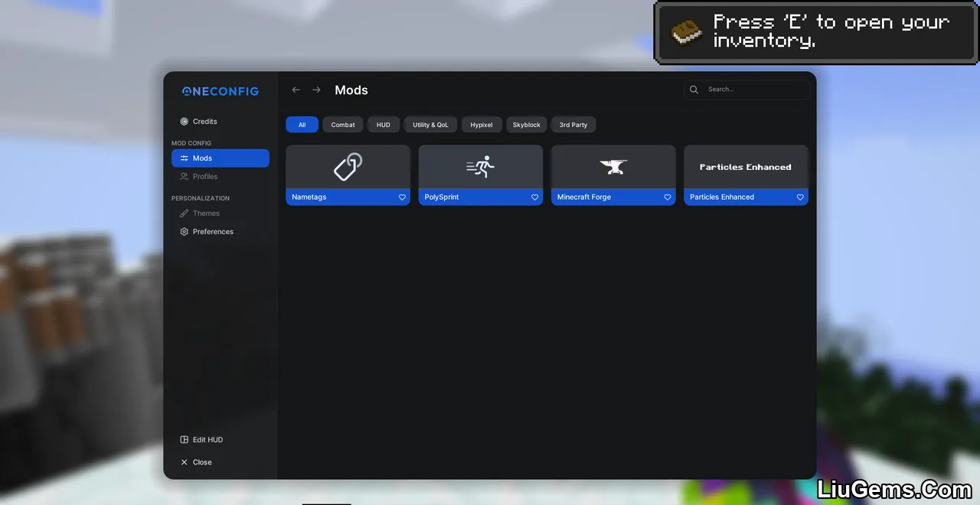Click the search magnifier icon
This screenshot has height=505, width=980.
(694, 90)
